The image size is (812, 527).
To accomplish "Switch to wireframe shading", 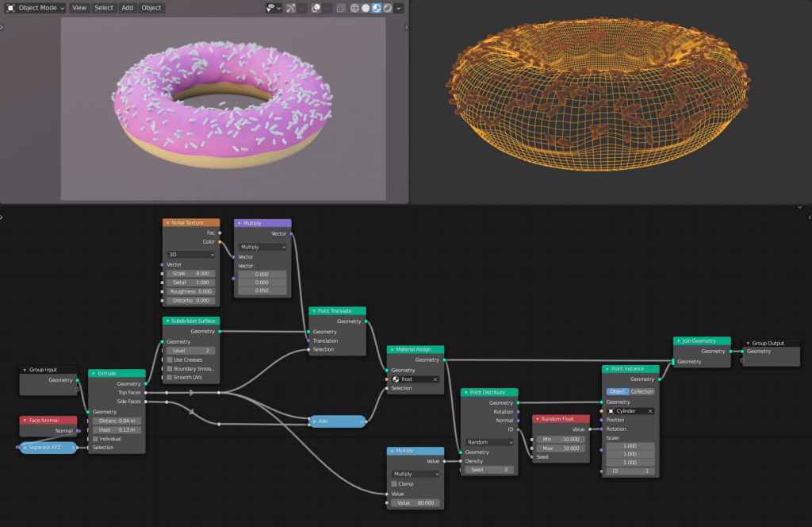I will pos(355,8).
